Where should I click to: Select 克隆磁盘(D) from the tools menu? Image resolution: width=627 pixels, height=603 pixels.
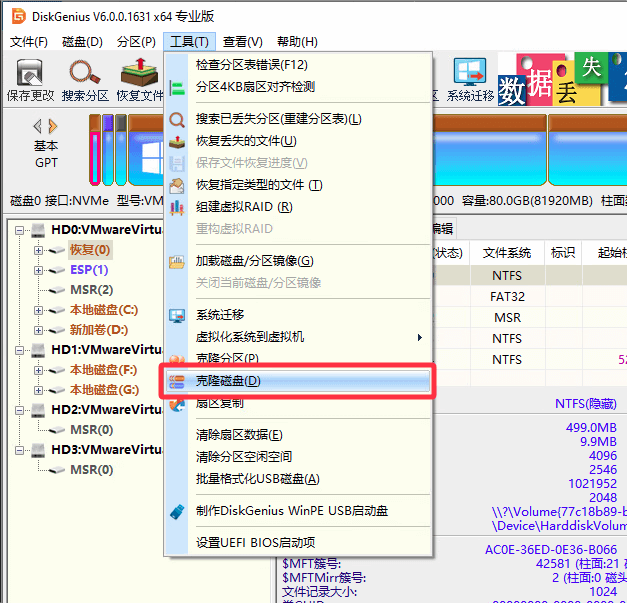298,381
